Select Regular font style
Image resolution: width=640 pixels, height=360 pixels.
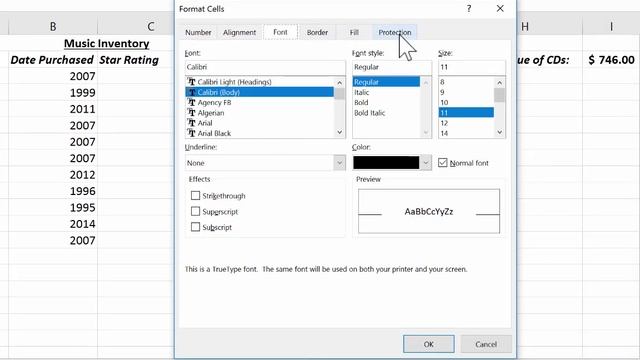386,82
